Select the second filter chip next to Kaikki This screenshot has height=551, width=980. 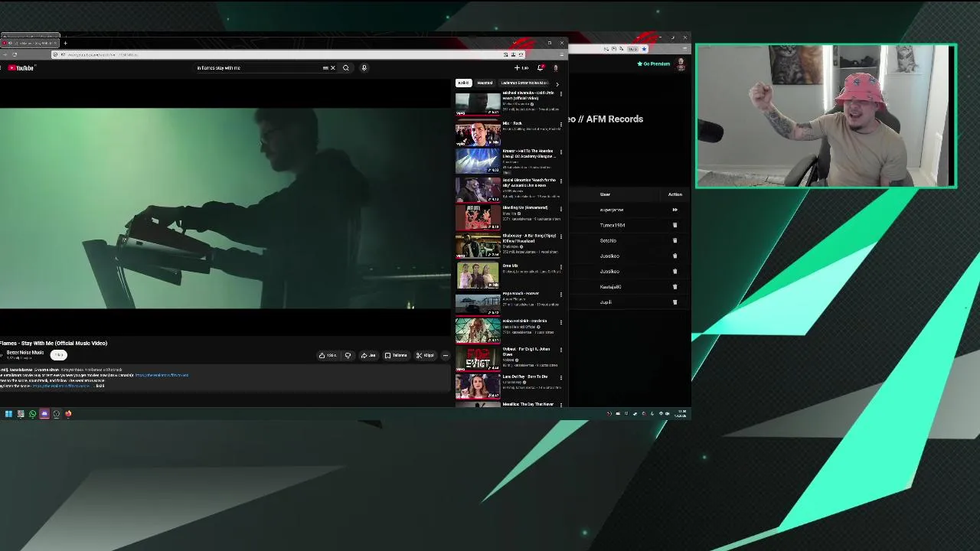(x=485, y=83)
